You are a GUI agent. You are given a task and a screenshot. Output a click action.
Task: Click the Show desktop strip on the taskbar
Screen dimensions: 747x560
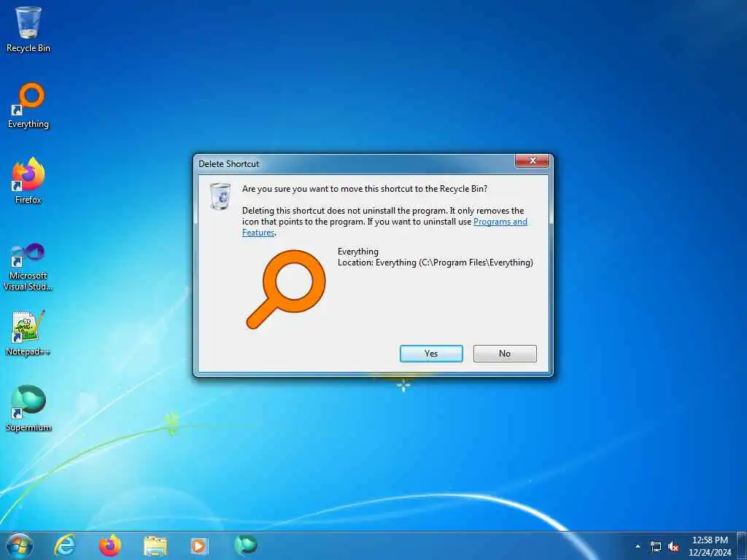pyautogui.click(x=742, y=545)
